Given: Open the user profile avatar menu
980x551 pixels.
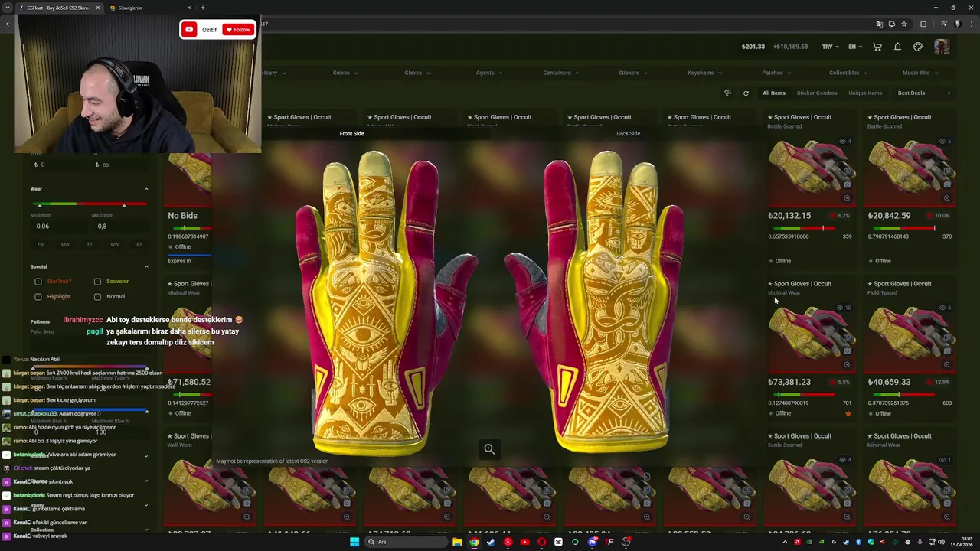Looking at the screenshot, I should coord(942,47).
